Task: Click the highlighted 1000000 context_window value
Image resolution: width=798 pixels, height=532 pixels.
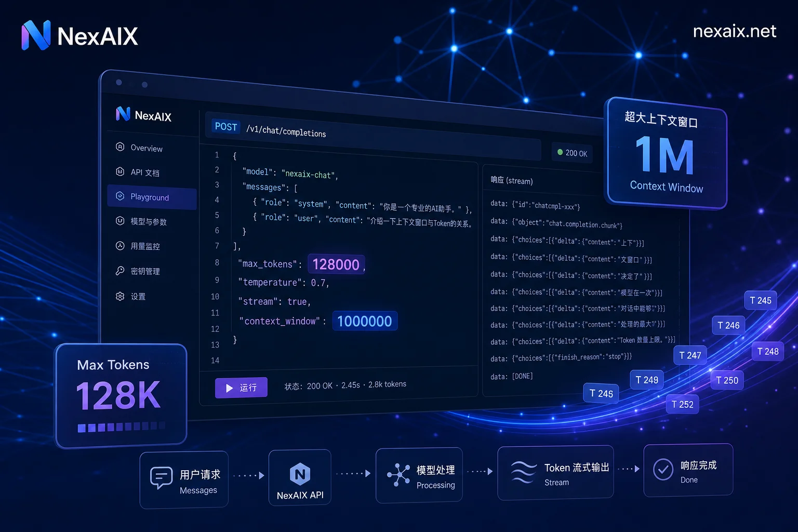Action: (x=365, y=321)
